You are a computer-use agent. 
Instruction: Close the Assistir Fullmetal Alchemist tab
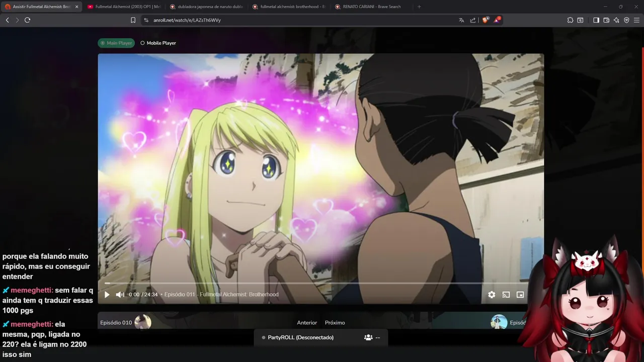click(76, 7)
